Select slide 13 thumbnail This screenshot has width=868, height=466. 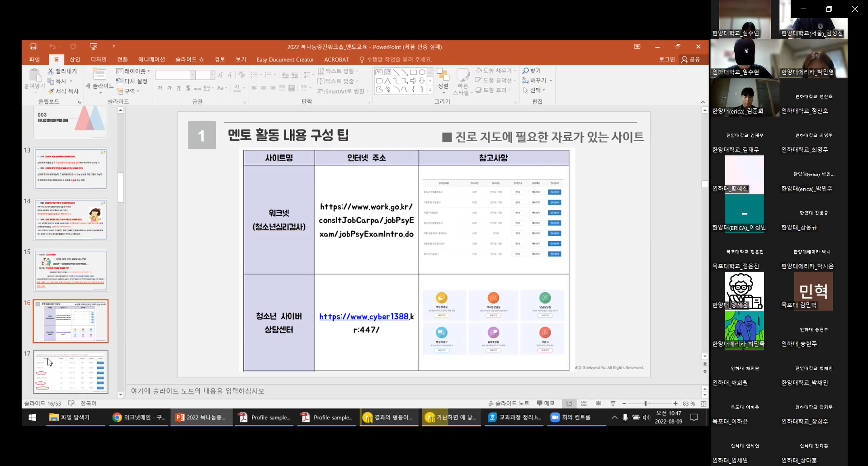point(71,169)
